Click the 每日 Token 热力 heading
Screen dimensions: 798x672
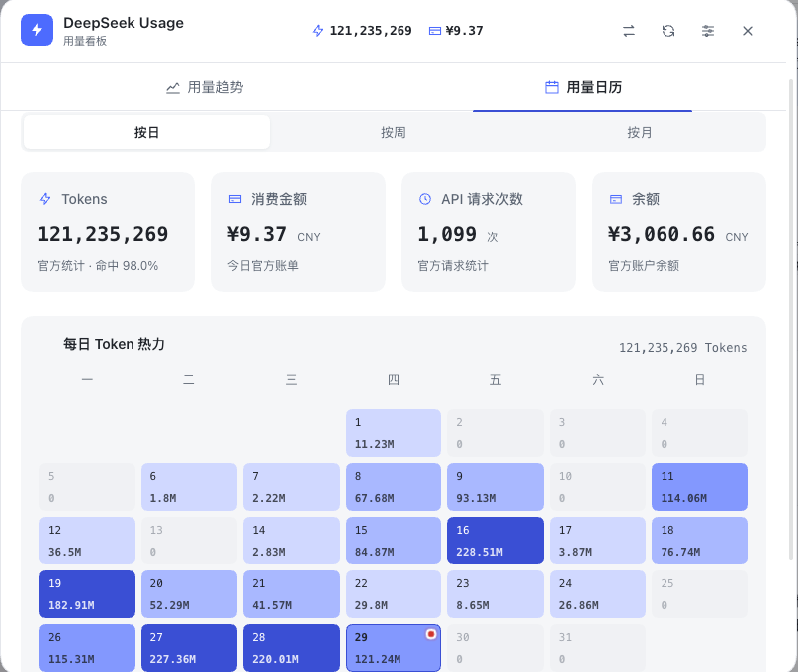pyautogui.click(x=114, y=344)
